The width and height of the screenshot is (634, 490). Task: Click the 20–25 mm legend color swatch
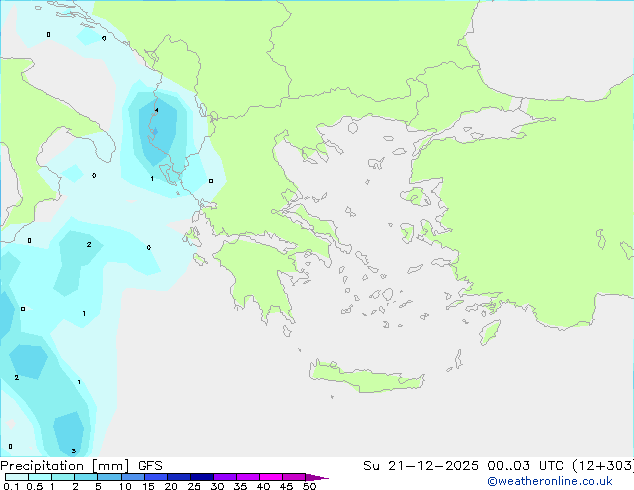click(179, 477)
